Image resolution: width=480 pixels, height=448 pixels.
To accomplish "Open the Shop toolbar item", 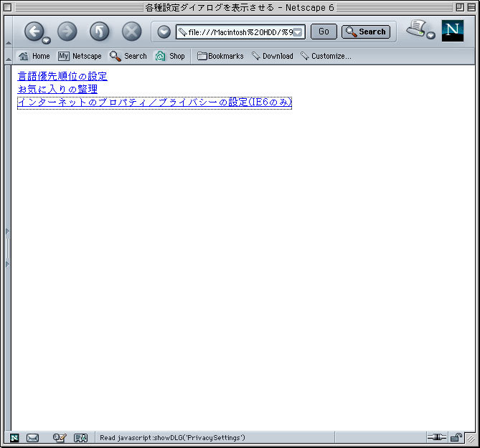I will 170,56.
